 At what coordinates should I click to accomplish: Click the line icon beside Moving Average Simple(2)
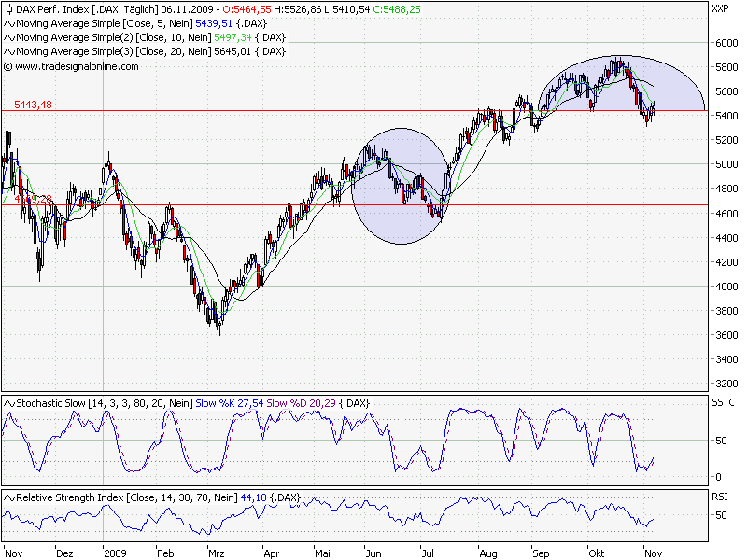(9, 37)
